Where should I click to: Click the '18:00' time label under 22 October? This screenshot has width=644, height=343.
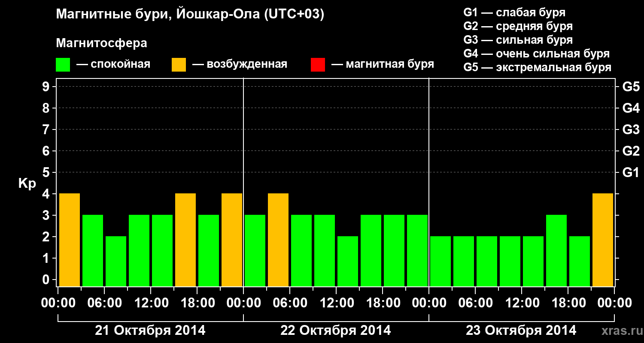coord(383,303)
